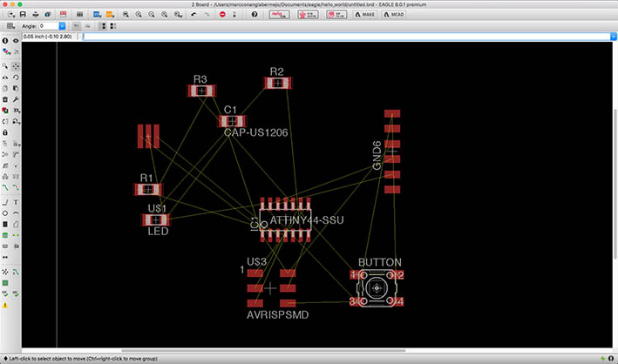Zoom to fit the board

126,15
